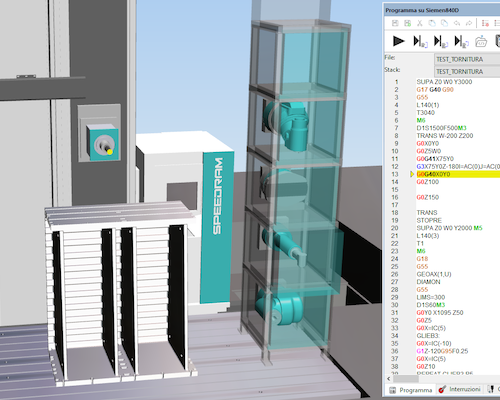Click the second step-forward execution icon
The width and height of the screenshot is (500, 400).
point(441,42)
